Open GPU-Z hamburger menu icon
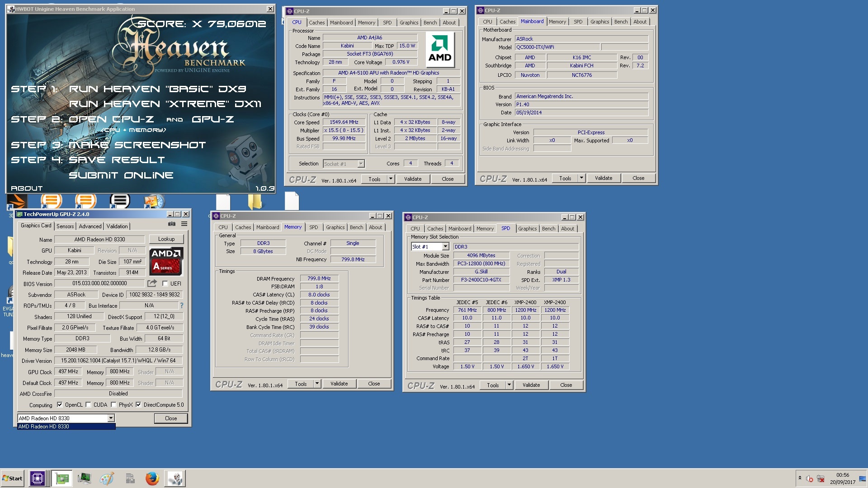The image size is (868, 488). [184, 224]
